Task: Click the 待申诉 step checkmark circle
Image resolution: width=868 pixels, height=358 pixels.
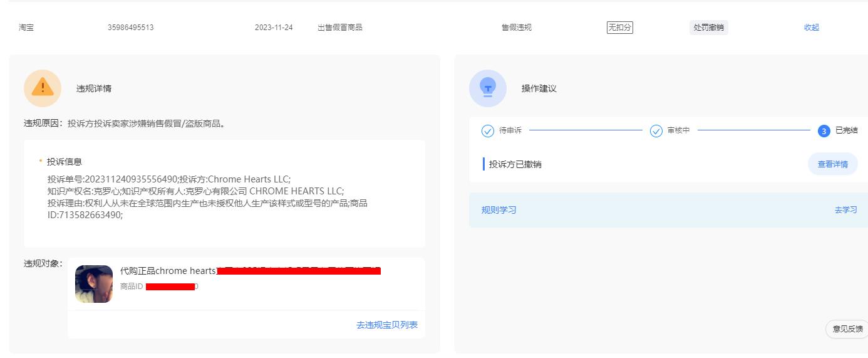Action: tap(488, 131)
